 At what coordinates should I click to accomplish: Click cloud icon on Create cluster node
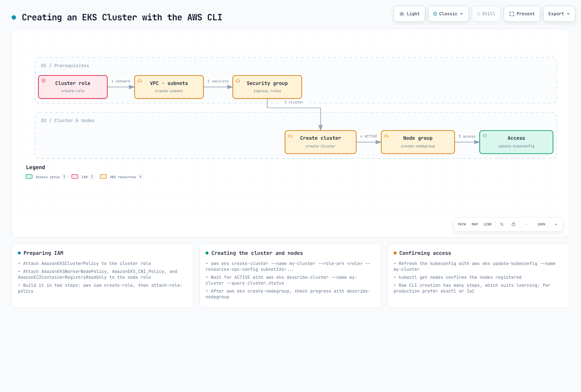290,136
